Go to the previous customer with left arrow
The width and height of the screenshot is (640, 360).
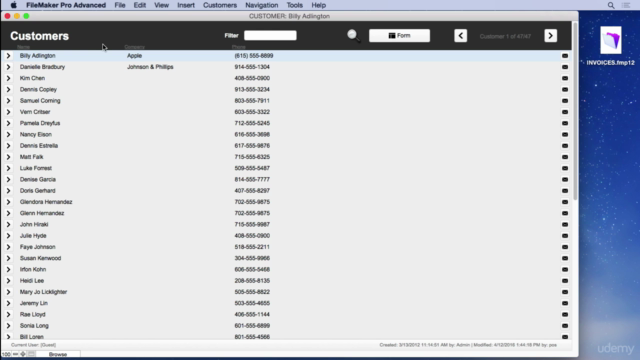(x=460, y=36)
